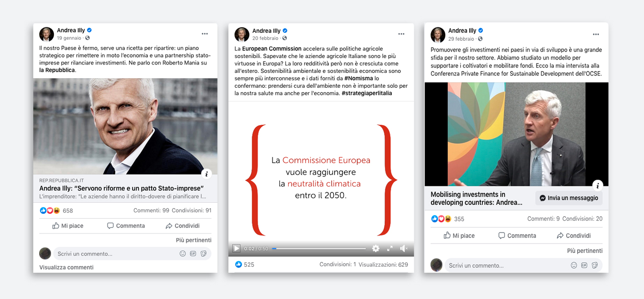Open Visualizza commenti on first post

66,267
